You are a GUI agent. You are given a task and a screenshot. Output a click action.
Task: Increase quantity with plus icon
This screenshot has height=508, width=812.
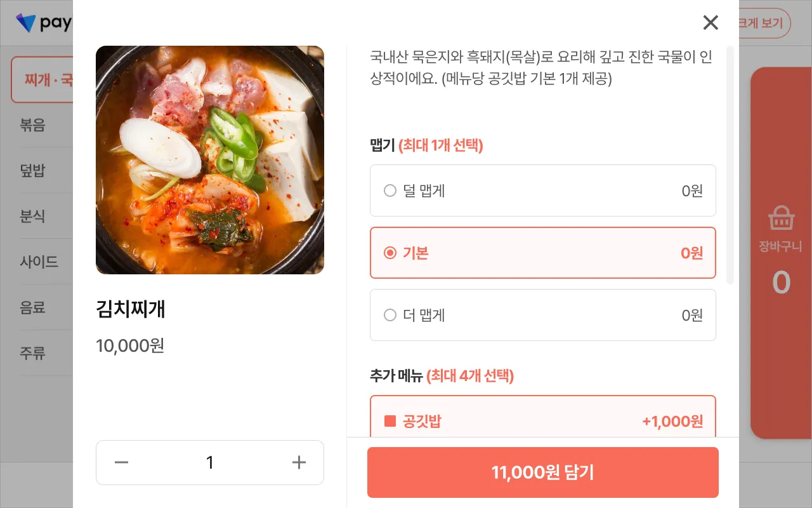(x=299, y=462)
